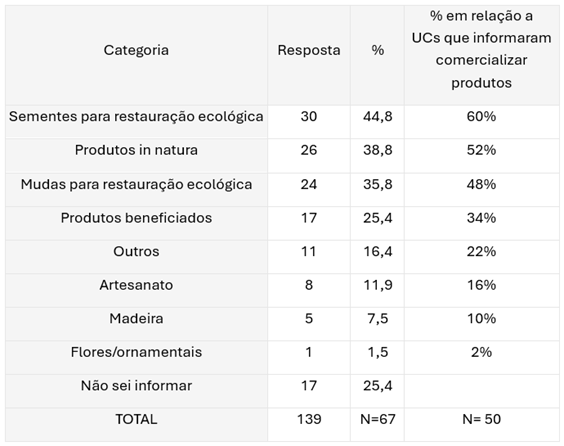Click the Artesanato category cell
564x446 pixels.
click(136, 290)
